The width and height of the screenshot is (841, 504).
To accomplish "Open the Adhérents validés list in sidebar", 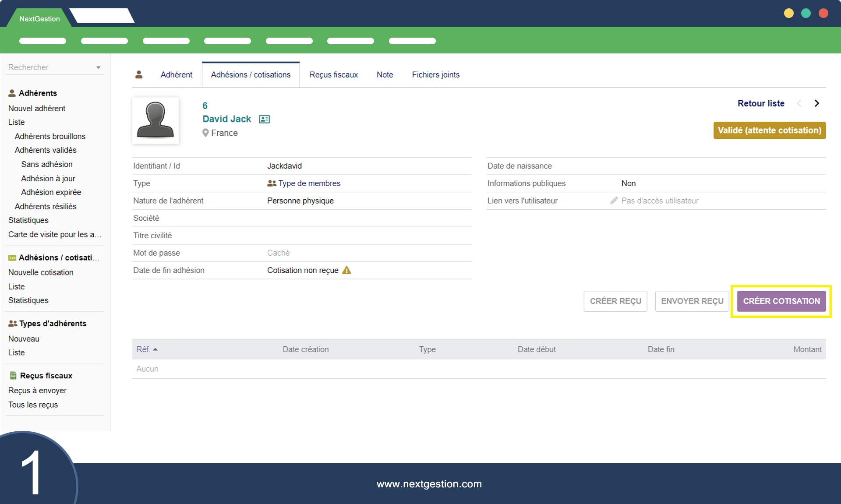I will pyautogui.click(x=46, y=150).
